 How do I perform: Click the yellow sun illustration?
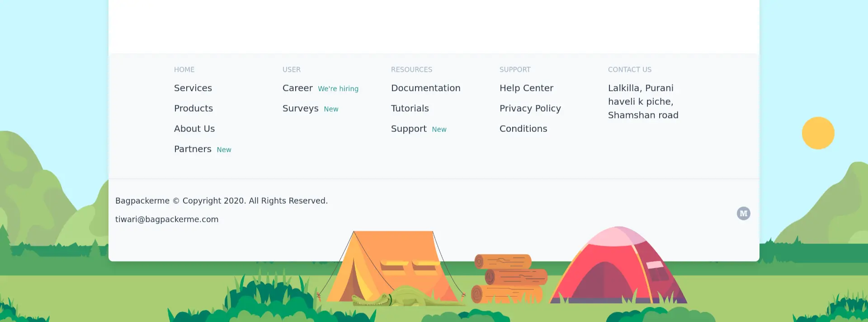point(818,133)
